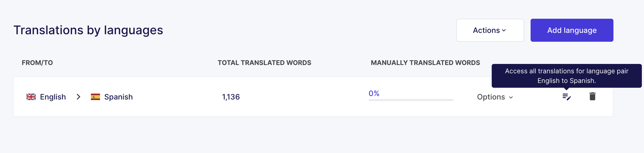Click the Add language button
Viewport: 644px width, 153px height.
pos(572,30)
